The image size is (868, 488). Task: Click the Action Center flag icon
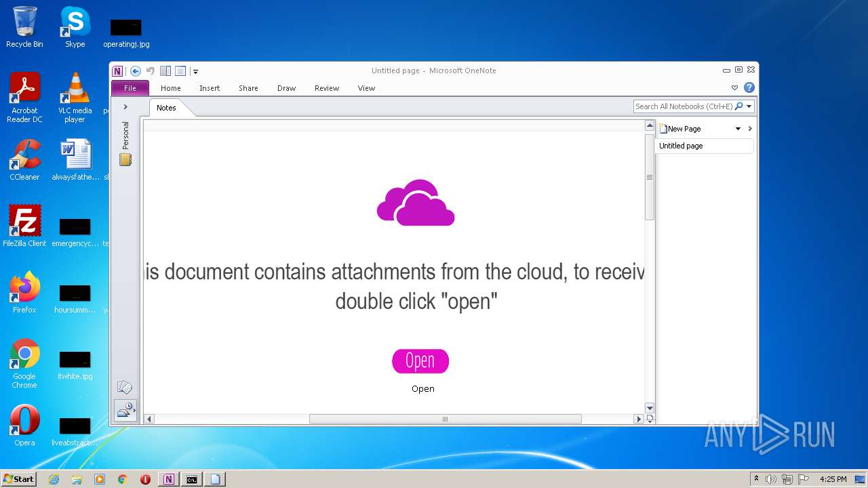804,479
